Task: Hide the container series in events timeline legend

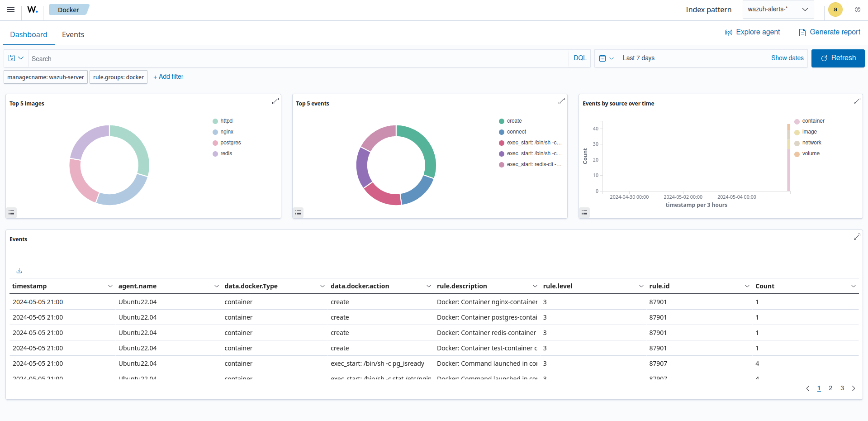Action: [813, 121]
